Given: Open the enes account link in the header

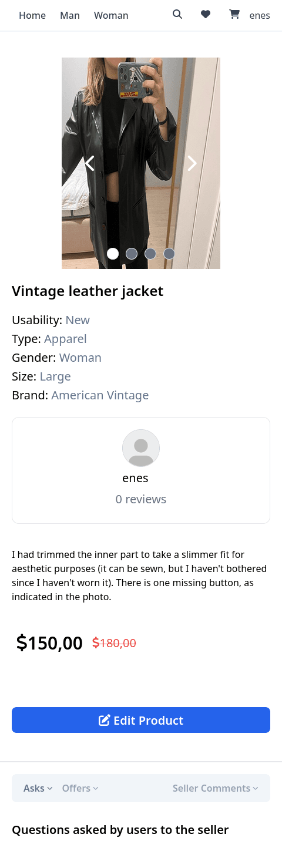Looking at the screenshot, I should pyautogui.click(x=260, y=15).
